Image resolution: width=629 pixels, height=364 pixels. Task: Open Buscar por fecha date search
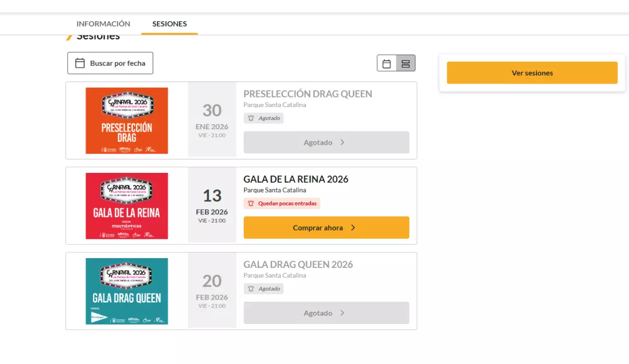110,63
